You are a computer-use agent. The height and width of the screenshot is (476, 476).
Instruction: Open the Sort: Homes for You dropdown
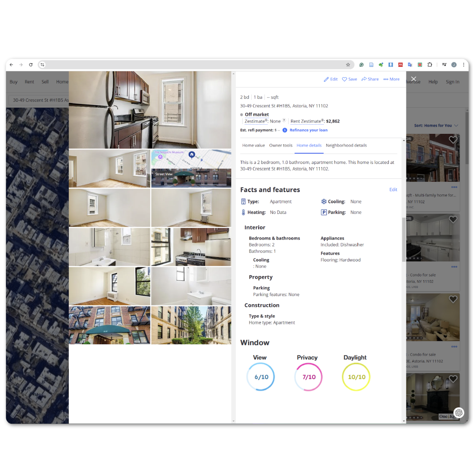click(x=436, y=125)
